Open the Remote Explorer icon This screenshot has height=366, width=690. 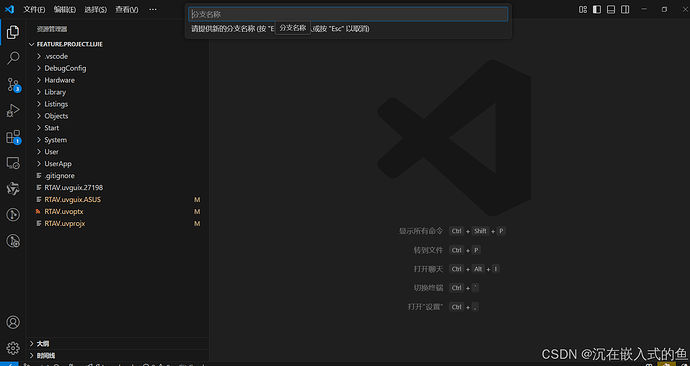coord(13,164)
